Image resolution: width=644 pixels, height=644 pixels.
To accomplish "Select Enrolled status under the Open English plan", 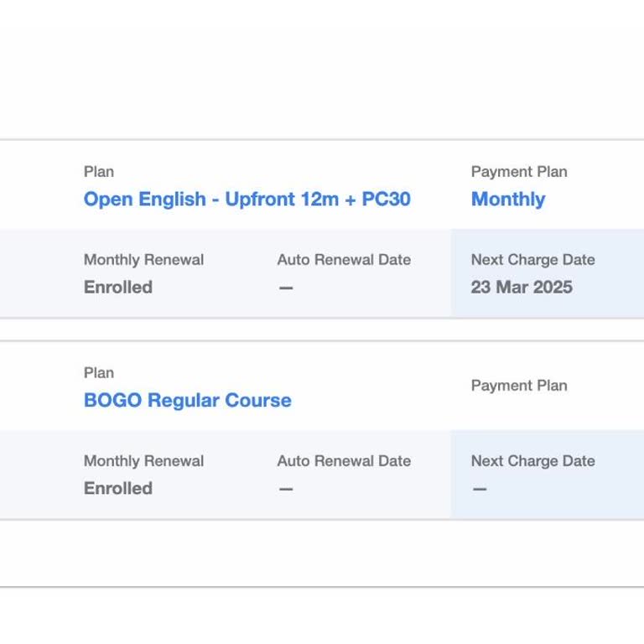I will pos(117,288).
